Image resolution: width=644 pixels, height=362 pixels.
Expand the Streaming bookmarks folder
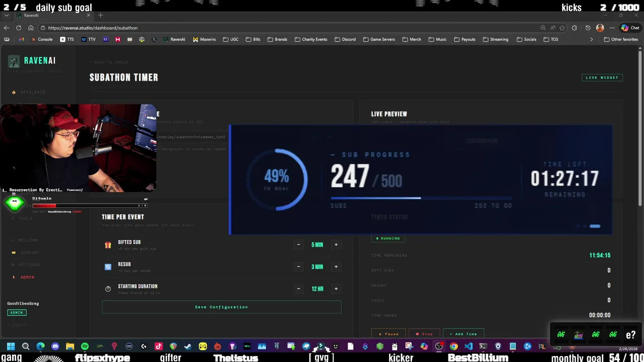496,39
